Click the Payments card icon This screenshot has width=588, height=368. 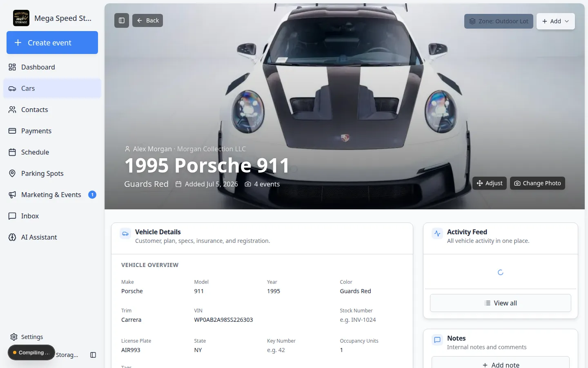click(12, 131)
